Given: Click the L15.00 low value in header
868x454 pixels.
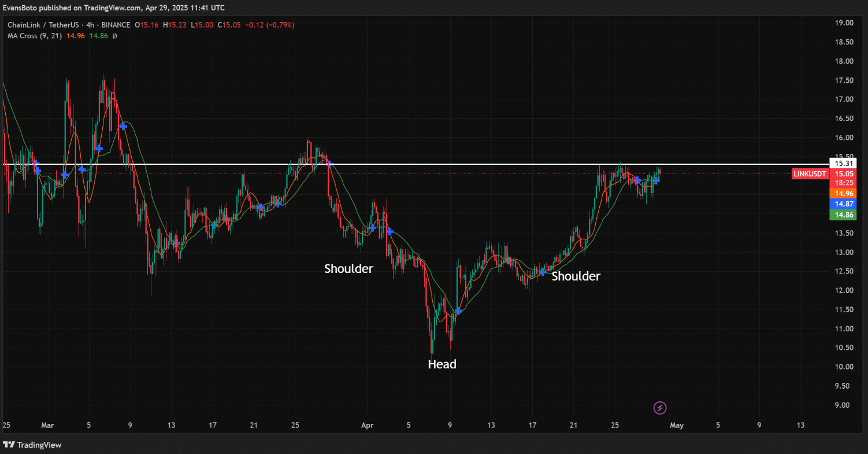Looking at the screenshot, I should (202, 25).
